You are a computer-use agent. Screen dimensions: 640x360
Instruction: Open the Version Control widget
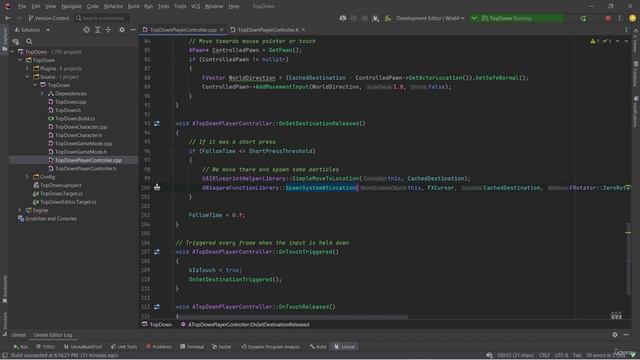tap(49, 18)
